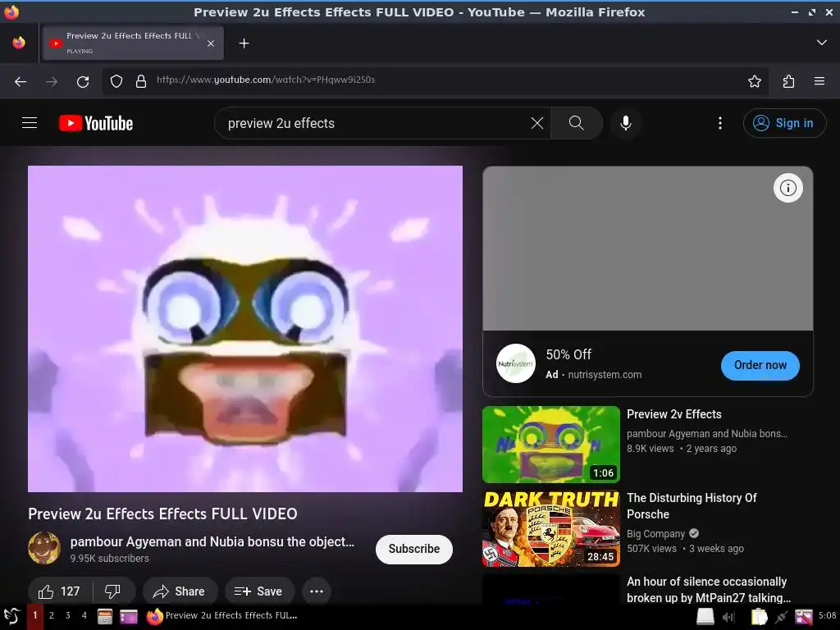Select the Preview 2u Effects tab
Screen dimensions: 840x630
pos(131,43)
